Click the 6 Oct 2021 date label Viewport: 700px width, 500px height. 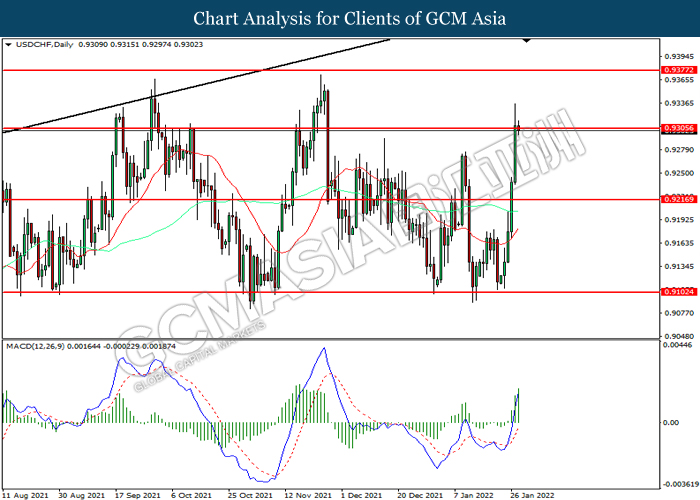pyautogui.click(x=192, y=496)
